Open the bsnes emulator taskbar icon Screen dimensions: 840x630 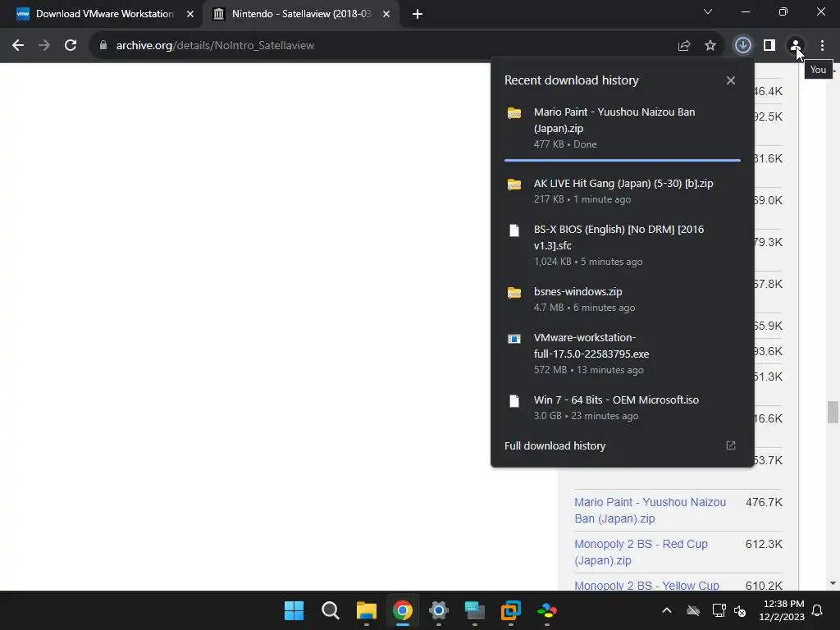[547, 610]
